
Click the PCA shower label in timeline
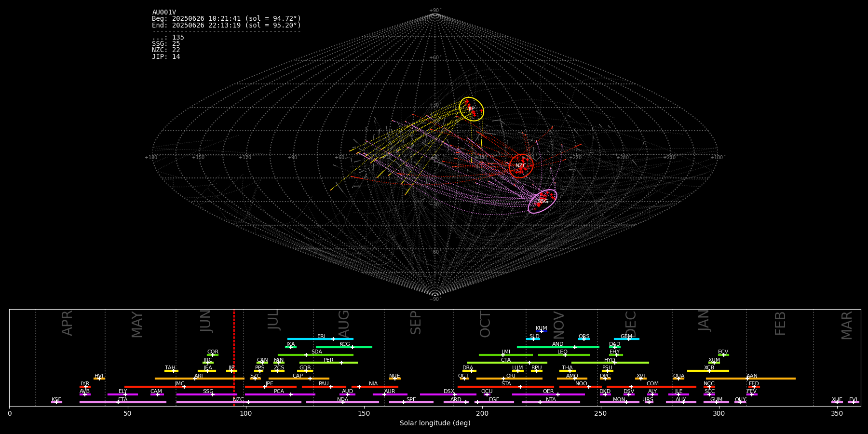pyautogui.click(x=279, y=392)
